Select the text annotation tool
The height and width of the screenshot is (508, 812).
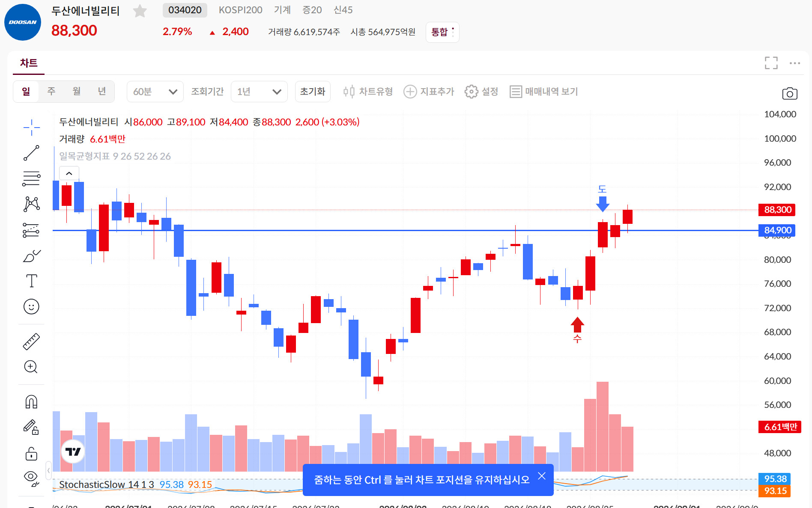tap(31, 281)
